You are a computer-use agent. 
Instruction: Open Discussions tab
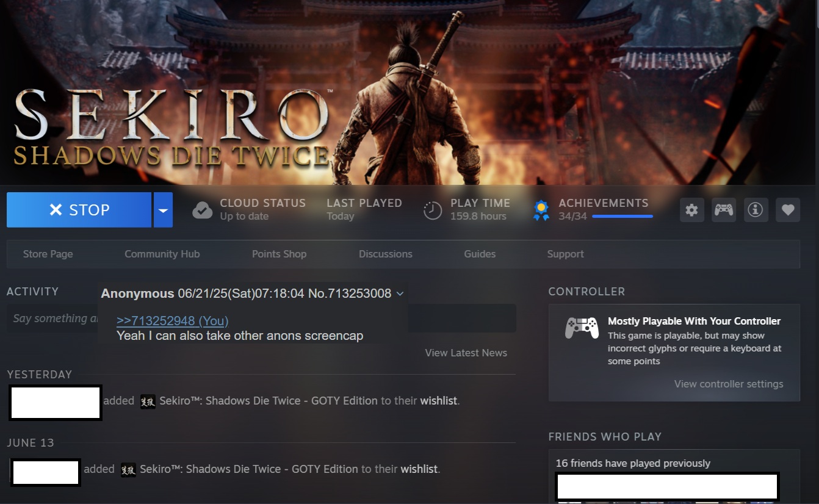(386, 254)
